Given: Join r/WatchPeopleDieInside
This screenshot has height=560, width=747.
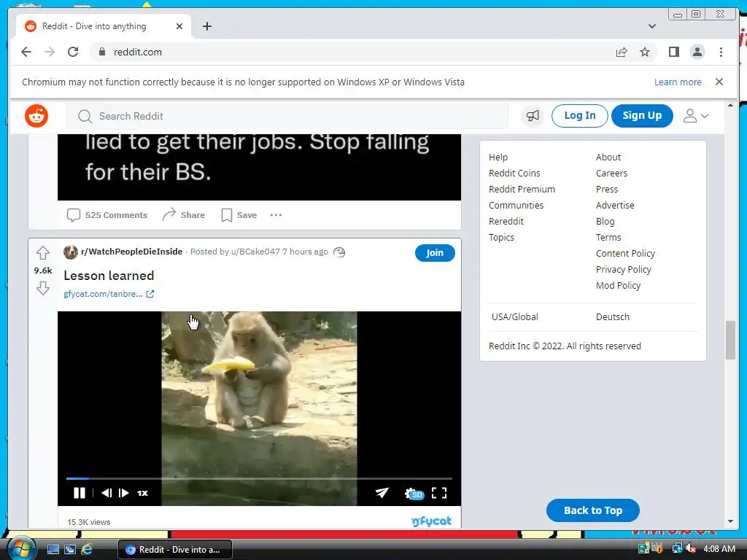Looking at the screenshot, I should point(435,253).
